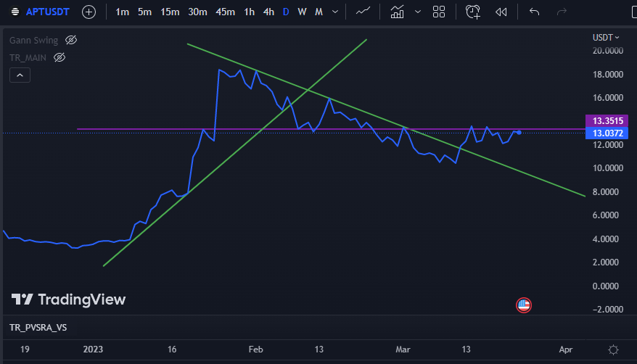Select the 45m interval
The width and height of the screenshot is (637, 364).
[225, 12]
